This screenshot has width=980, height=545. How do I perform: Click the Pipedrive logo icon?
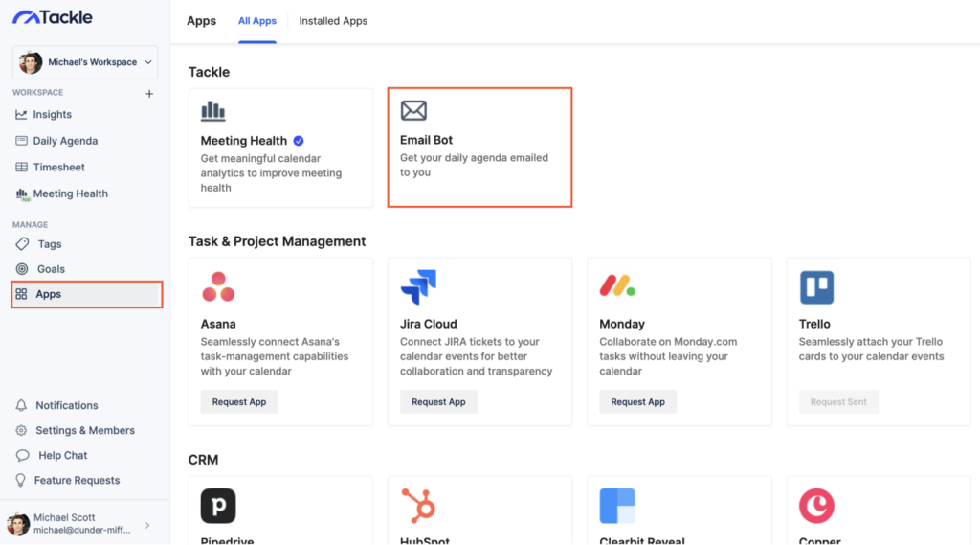point(218,506)
